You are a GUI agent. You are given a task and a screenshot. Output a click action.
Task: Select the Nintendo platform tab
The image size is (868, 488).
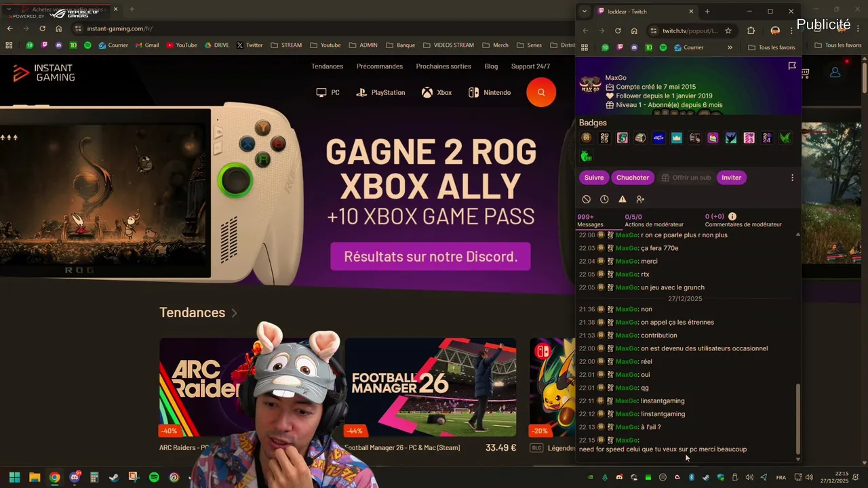[x=490, y=92]
